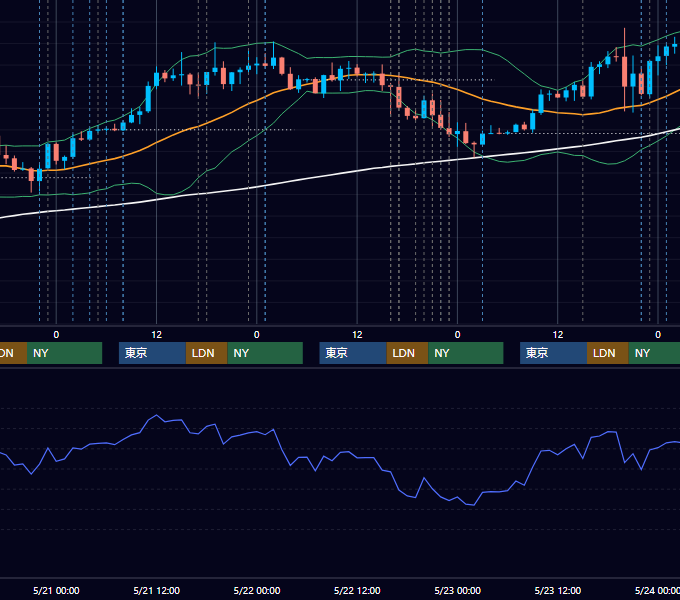Click the 5/22 12:00 date label

357,590
